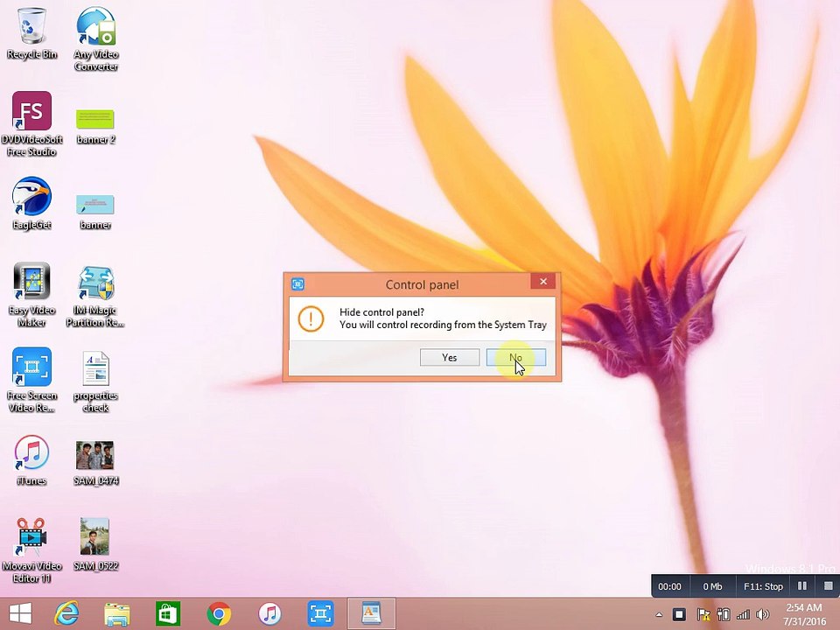
Task: Open the Windows Start button
Action: (x=20, y=613)
